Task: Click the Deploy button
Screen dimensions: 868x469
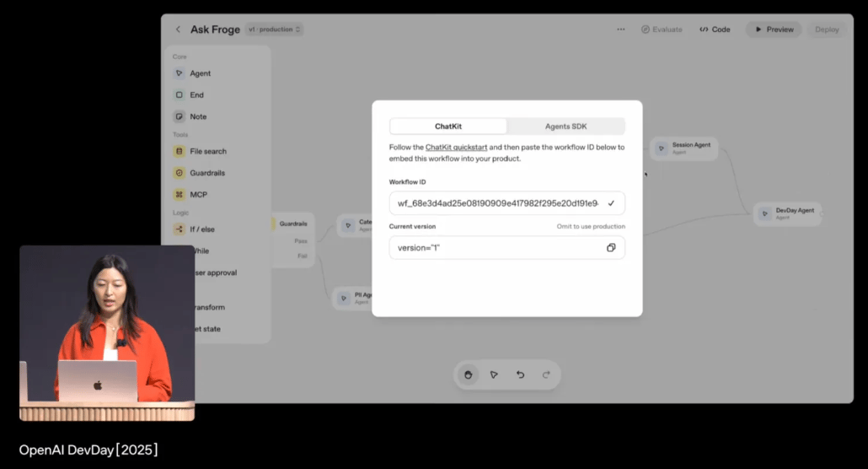Action: (827, 30)
